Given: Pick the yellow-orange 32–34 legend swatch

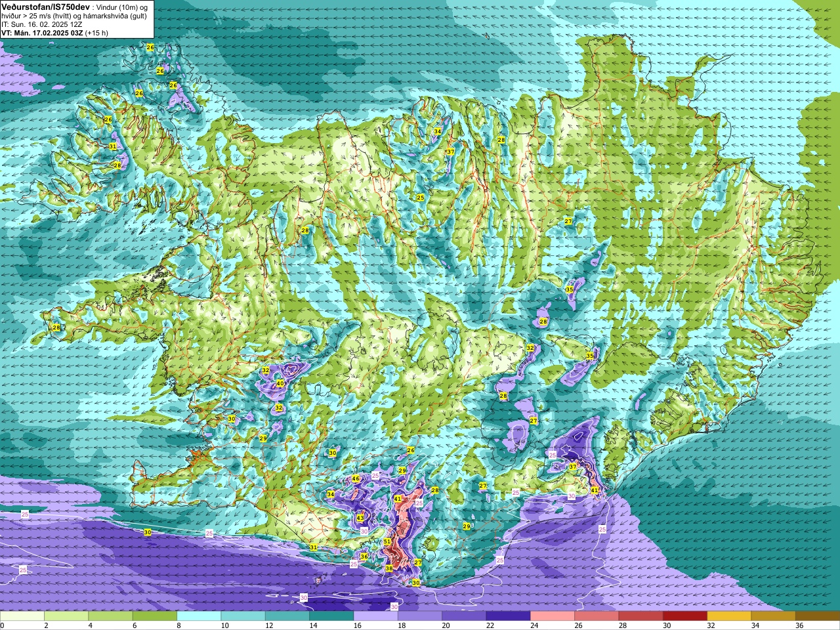Looking at the screenshot, I should (x=728, y=616).
